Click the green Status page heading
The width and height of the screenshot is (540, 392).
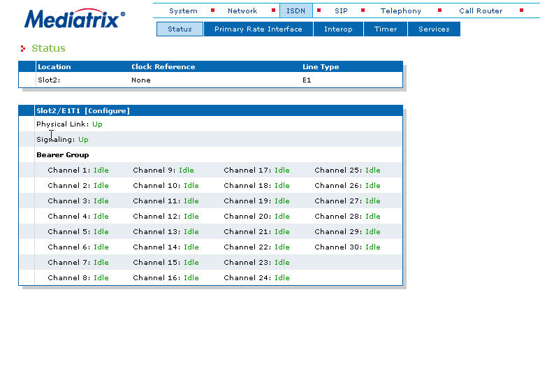click(x=48, y=48)
